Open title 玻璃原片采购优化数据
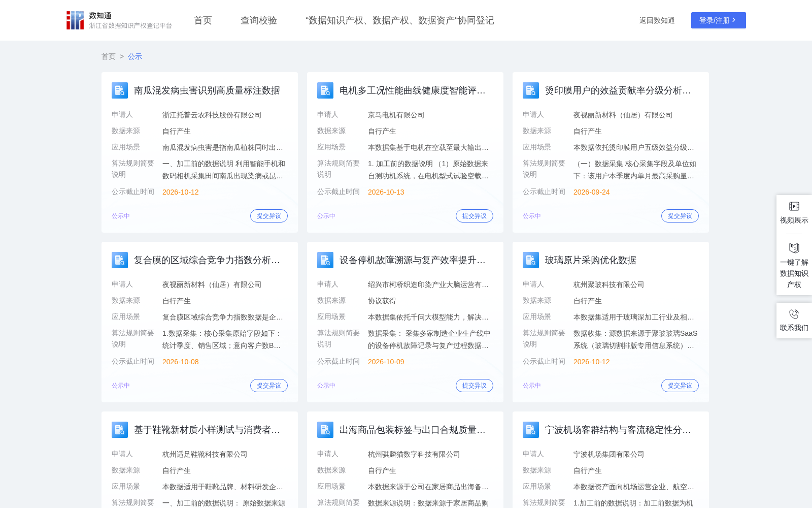Screen dimensions: 812x508 (591, 260)
